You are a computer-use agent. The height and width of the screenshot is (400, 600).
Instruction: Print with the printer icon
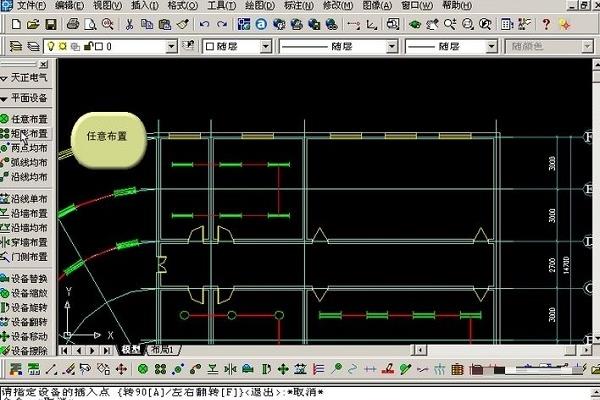pos(73,24)
